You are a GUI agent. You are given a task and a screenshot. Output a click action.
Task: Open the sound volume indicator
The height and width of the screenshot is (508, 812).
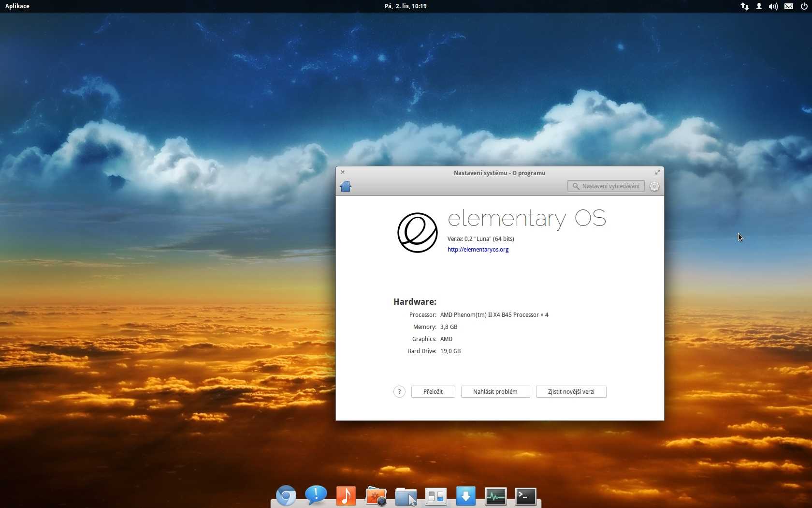[773, 6]
